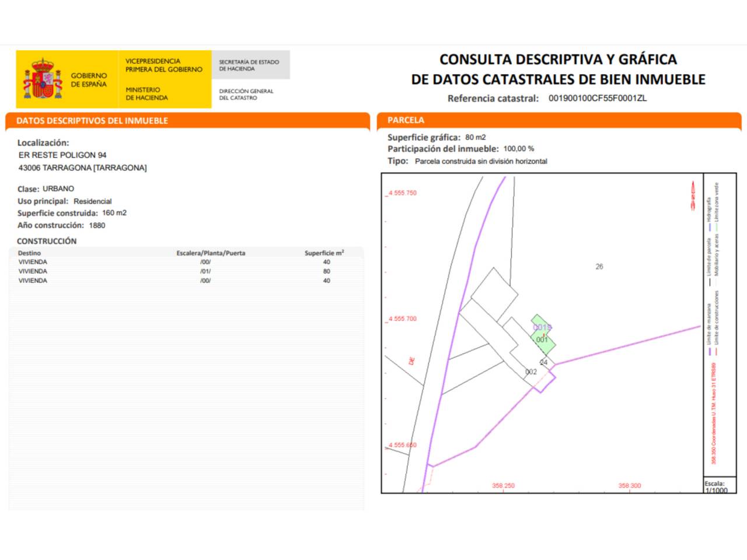Click the Superficie m² column header

[324, 253]
